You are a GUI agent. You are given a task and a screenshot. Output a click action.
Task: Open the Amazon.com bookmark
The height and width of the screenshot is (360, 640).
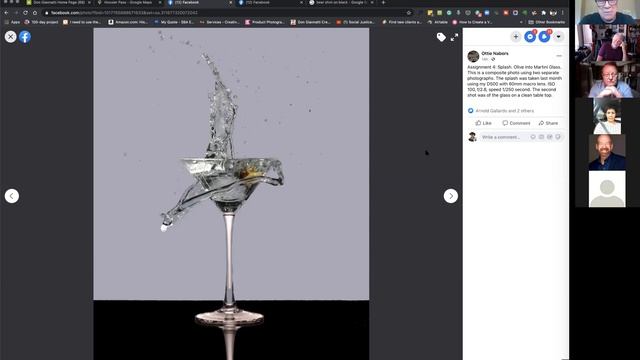coord(128,22)
